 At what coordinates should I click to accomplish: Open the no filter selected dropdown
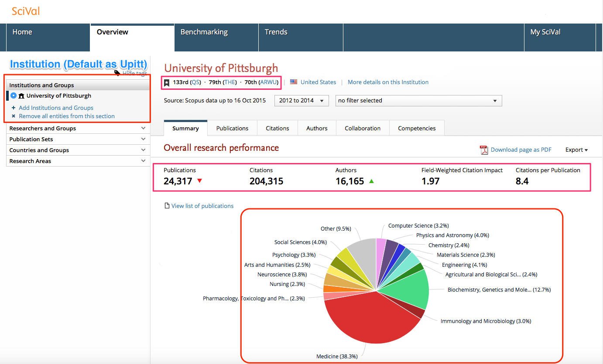[x=418, y=101]
